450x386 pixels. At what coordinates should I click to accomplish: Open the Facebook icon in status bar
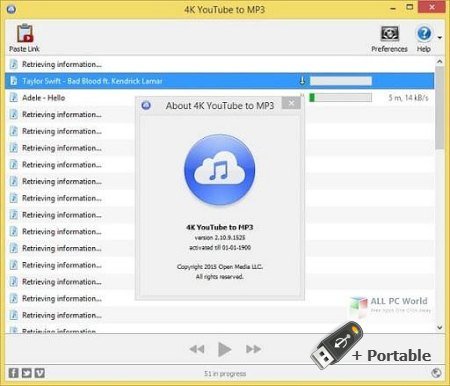[x=13, y=373]
